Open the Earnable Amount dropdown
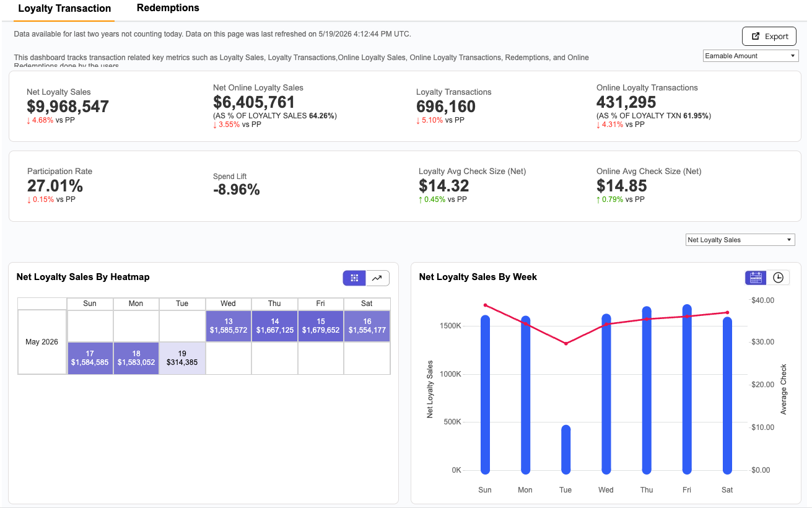 click(751, 56)
